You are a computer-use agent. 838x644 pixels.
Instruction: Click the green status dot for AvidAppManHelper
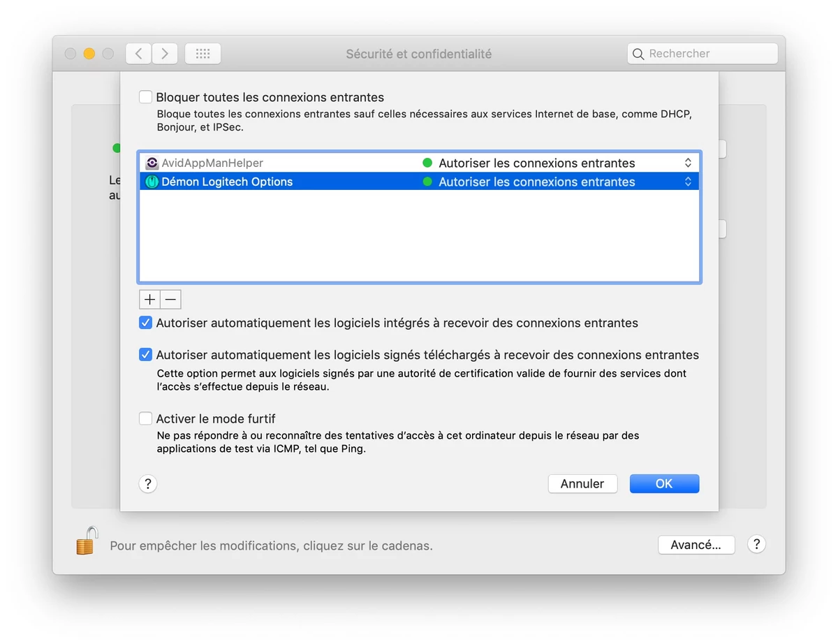pos(427,163)
